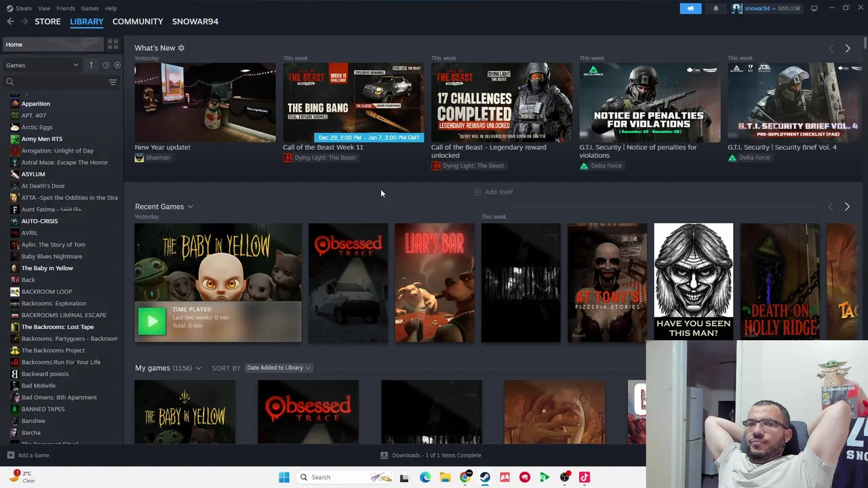The height and width of the screenshot is (488, 868).
Task: Click the BACKROOM LOOP game icon
Action: (15, 291)
